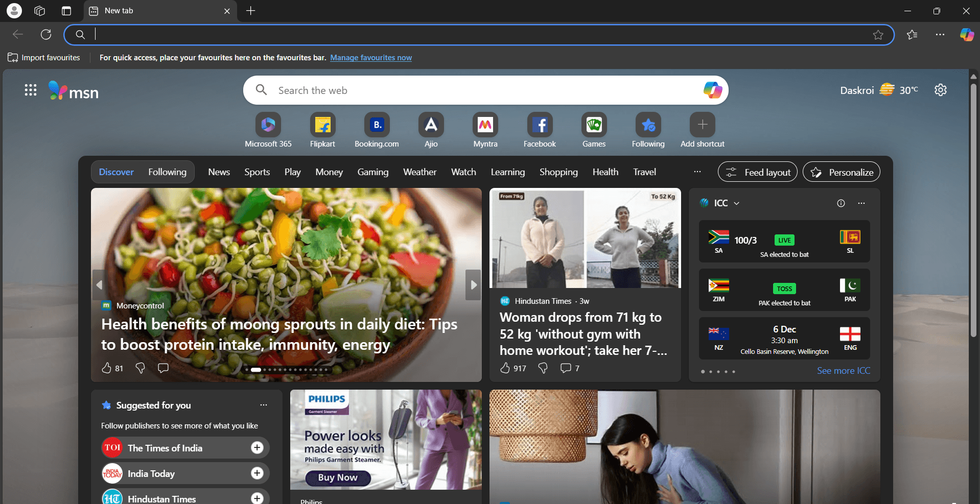Click Manage favourites now link
Image resolution: width=980 pixels, height=504 pixels.
tap(370, 58)
